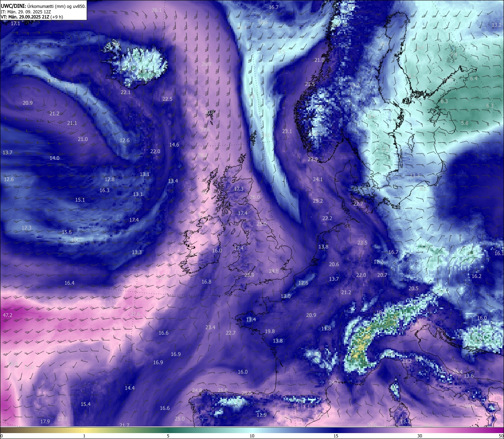Click the 23.5 value over Germany

coord(362,243)
